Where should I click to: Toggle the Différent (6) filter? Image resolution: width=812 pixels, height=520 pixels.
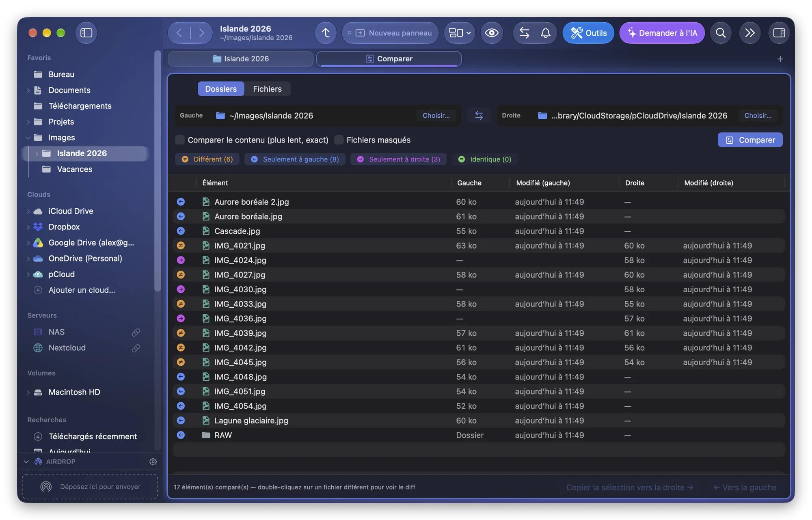click(207, 160)
